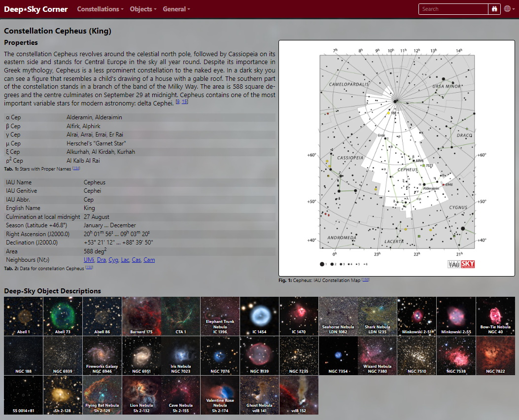Open the Cave Nebula Sh 2-155 thumbnail
This screenshot has height=420, width=519.
point(181,395)
